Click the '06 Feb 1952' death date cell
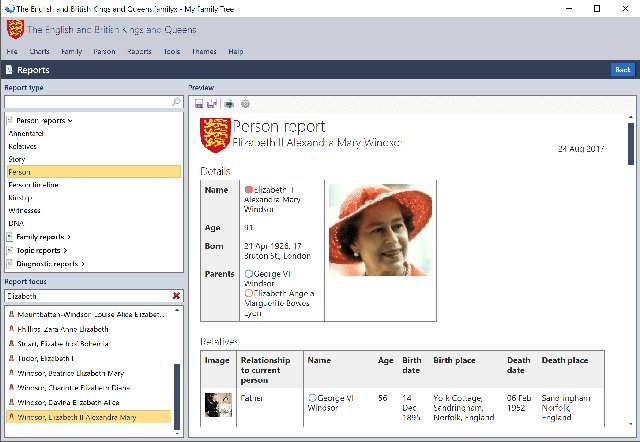Screen dimensions: 640x442 pyautogui.click(x=519, y=403)
